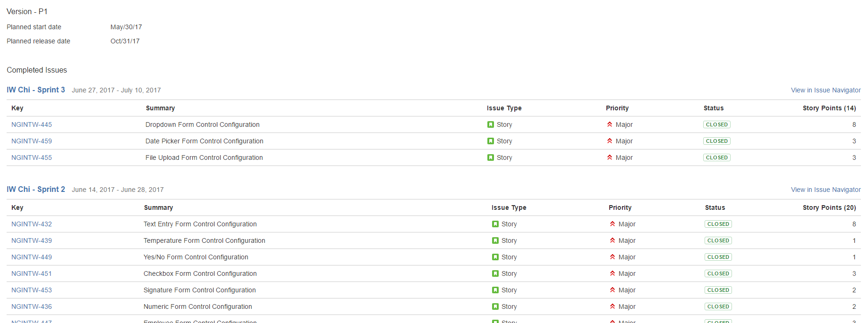Click Major priority icon for Dropdown Form Control

[x=610, y=124]
